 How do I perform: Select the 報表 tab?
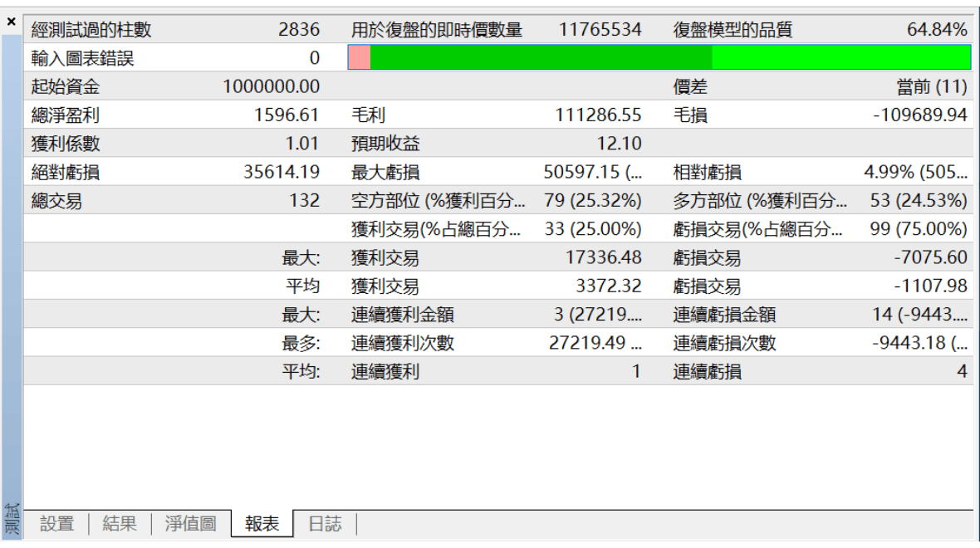[x=262, y=524]
